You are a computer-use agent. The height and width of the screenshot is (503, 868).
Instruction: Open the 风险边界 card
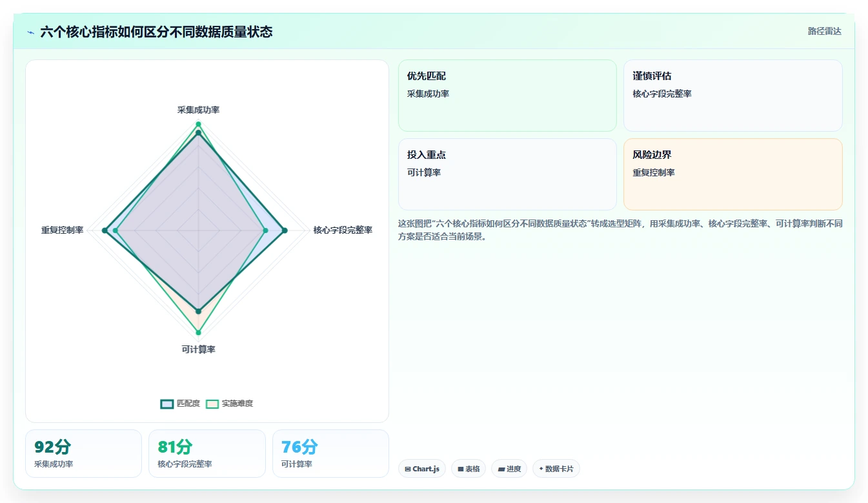pyautogui.click(x=733, y=174)
